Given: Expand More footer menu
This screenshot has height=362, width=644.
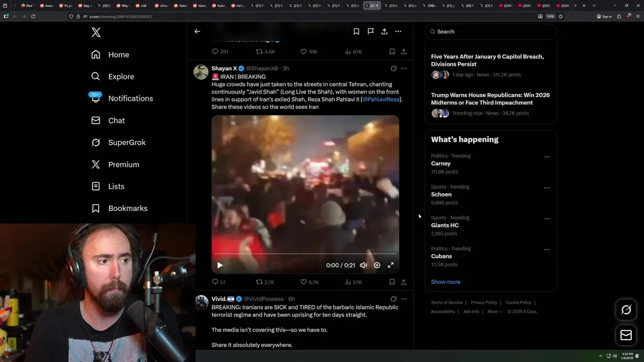Looking at the screenshot, I should (x=494, y=312).
